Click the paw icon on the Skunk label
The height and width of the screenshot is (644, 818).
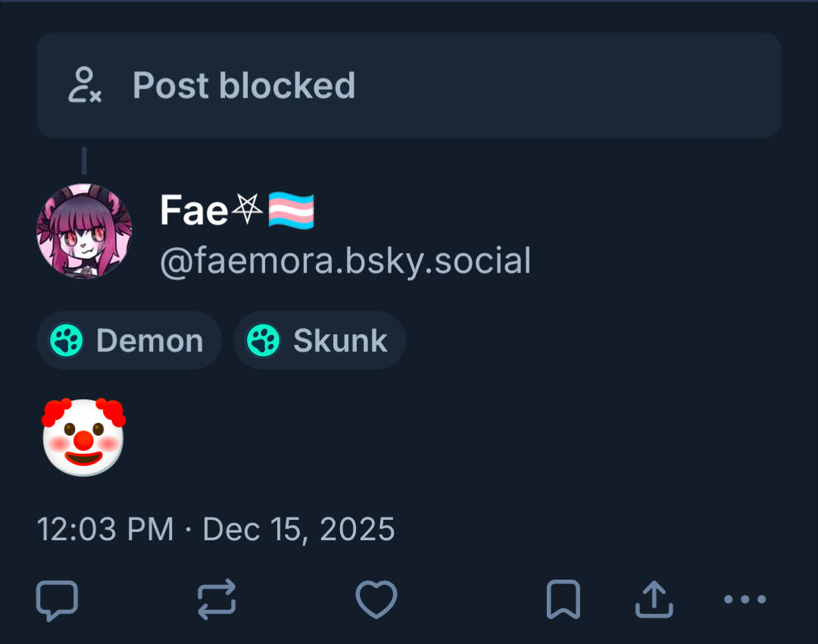click(x=264, y=341)
